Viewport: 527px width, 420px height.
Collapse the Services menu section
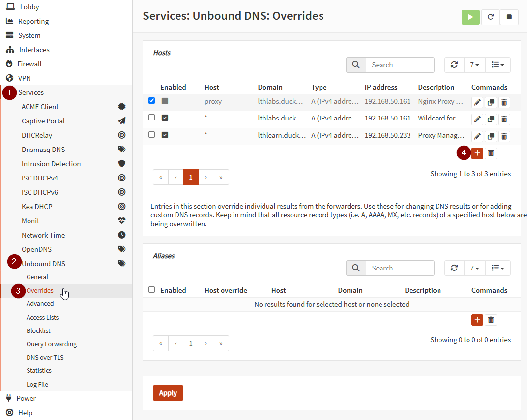coord(31,92)
